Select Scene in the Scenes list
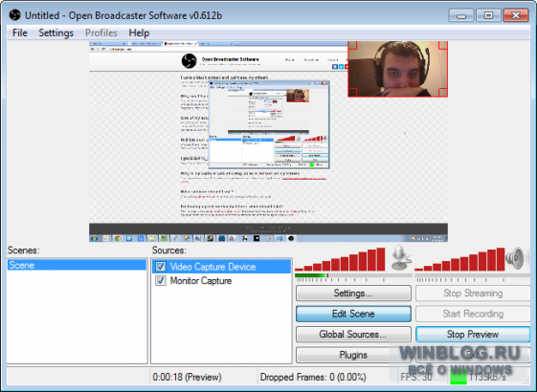537x392 pixels. click(77, 265)
